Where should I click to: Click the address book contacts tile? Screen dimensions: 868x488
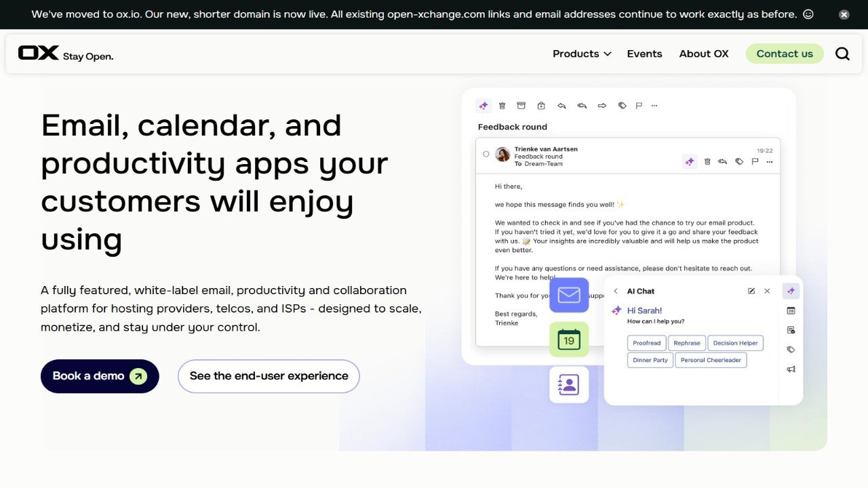coord(569,384)
